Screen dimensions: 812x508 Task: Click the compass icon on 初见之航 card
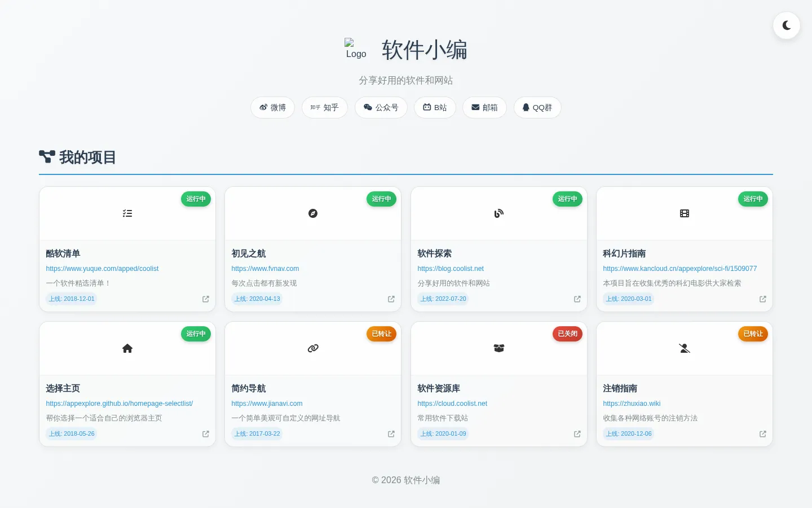pos(313,213)
